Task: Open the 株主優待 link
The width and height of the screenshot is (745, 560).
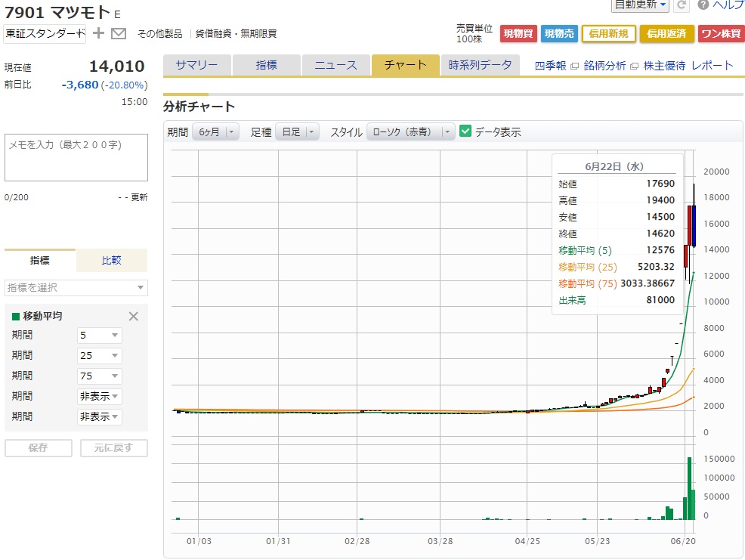Action: pos(664,66)
